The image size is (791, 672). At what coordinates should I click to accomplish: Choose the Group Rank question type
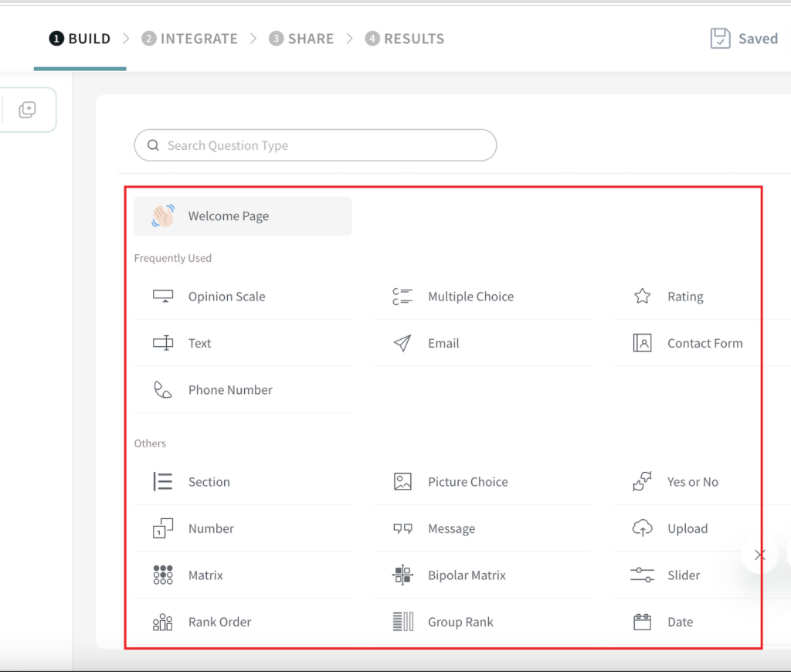tap(459, 622)
